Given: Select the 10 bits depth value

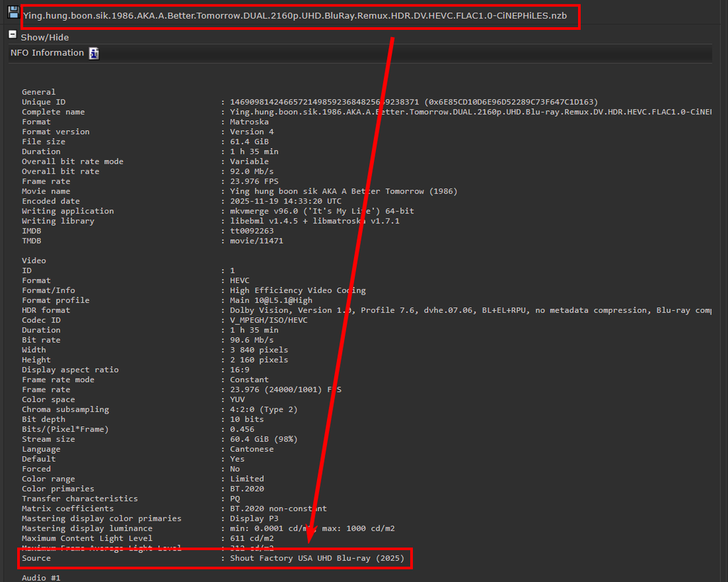Looking at the screenshot, I should (x=247, y=420).
